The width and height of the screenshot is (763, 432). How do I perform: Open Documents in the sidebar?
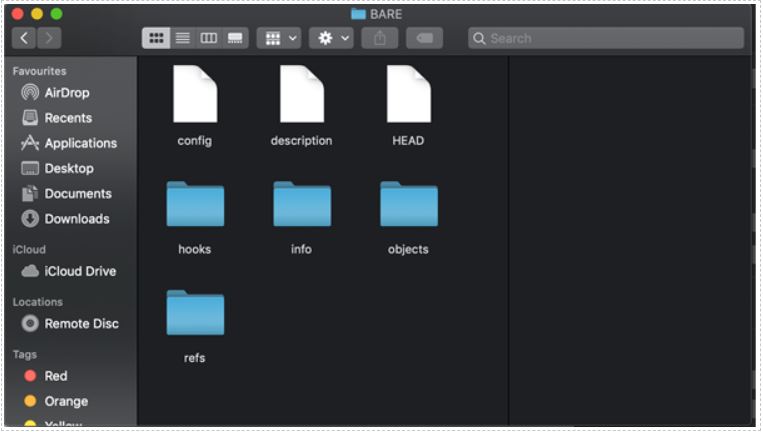point(67,194)
